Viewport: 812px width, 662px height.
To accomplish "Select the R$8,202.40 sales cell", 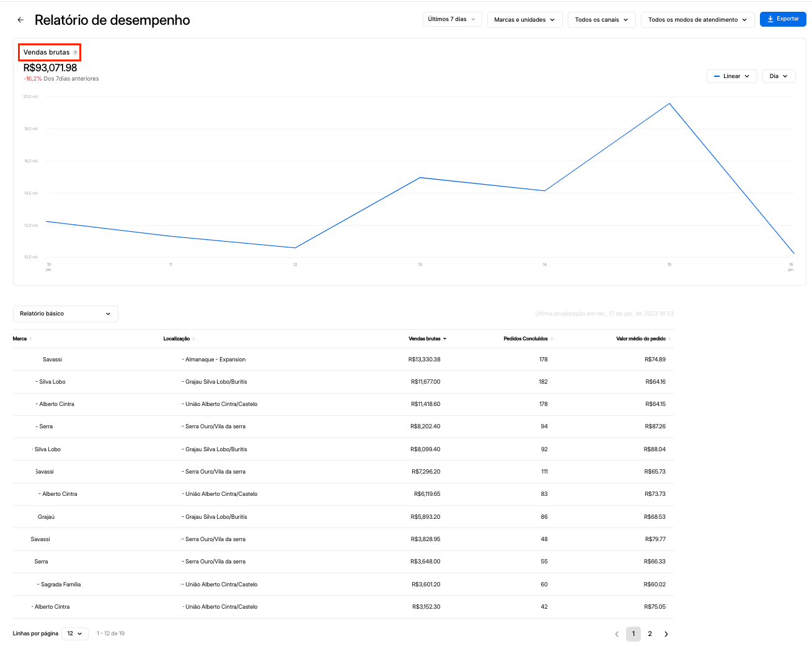I will 425,426.
